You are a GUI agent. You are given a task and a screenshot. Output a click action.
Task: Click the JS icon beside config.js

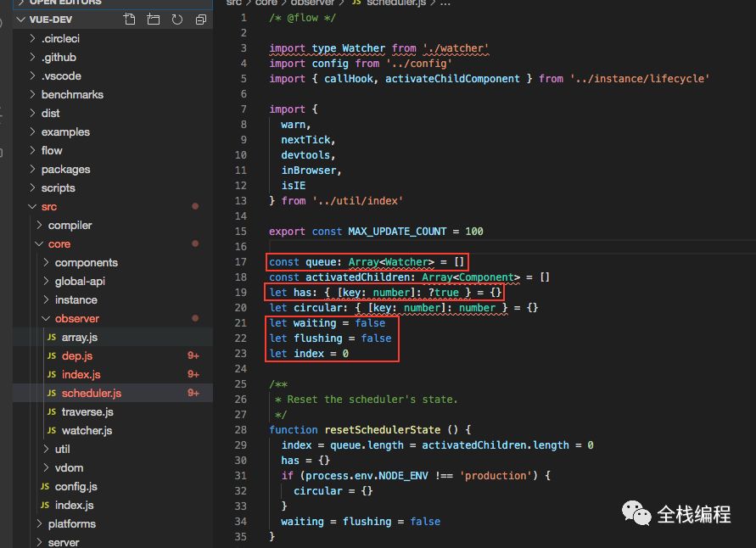pyautogui.click(x=45, y=486)
